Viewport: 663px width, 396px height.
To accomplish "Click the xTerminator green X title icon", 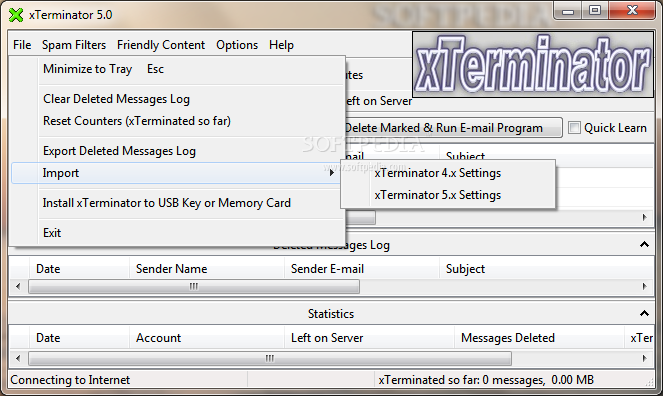I will [x=16, y=15].
